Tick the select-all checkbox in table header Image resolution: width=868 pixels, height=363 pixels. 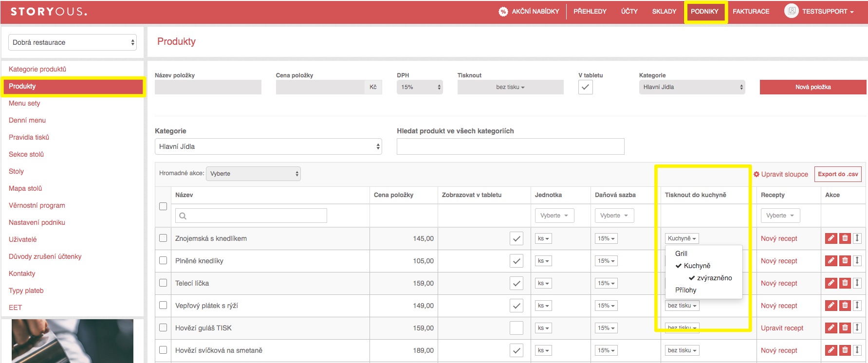pos(163,206)
